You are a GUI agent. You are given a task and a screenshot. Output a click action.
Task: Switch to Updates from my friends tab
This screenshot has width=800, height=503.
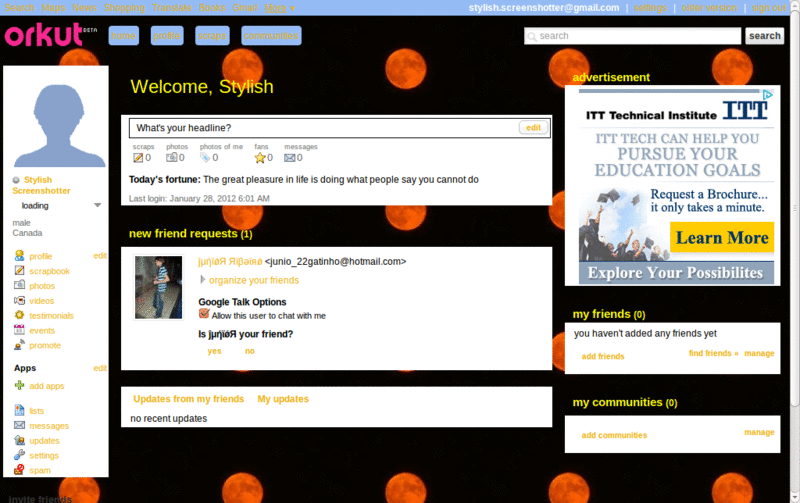(x=188, y=399)
